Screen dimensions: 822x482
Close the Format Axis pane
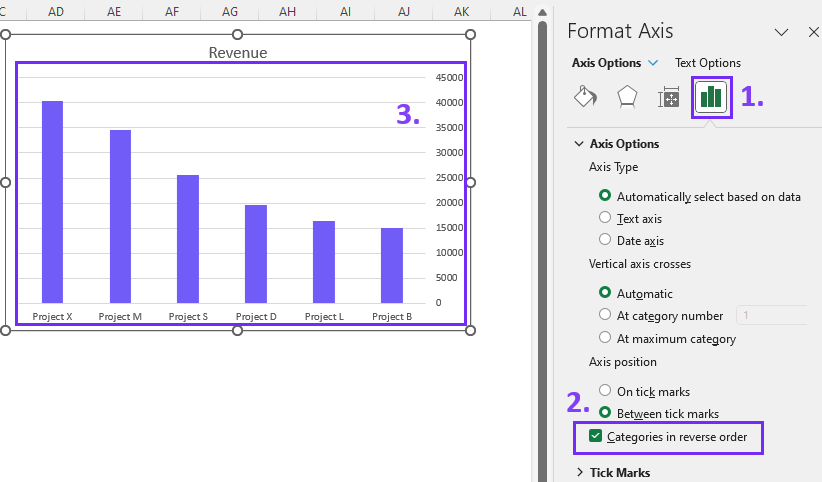pos(813,33)
